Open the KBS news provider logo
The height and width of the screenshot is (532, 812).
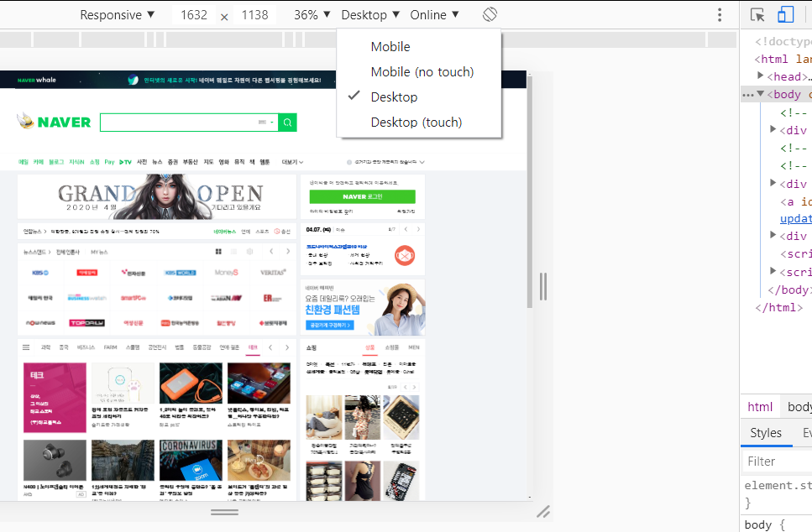tap(40, 272)
